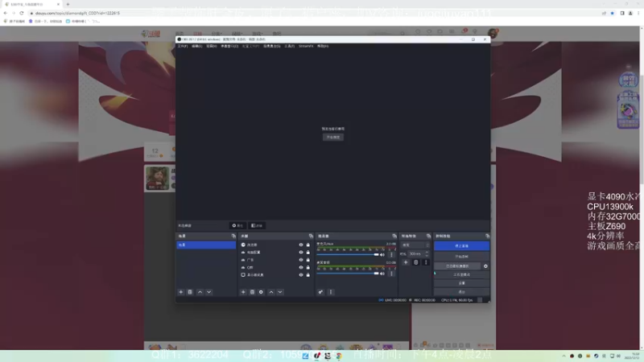644x362 pixels.
Task: Delete selected source with Sources trash icon
Action: tap(252, 292)
